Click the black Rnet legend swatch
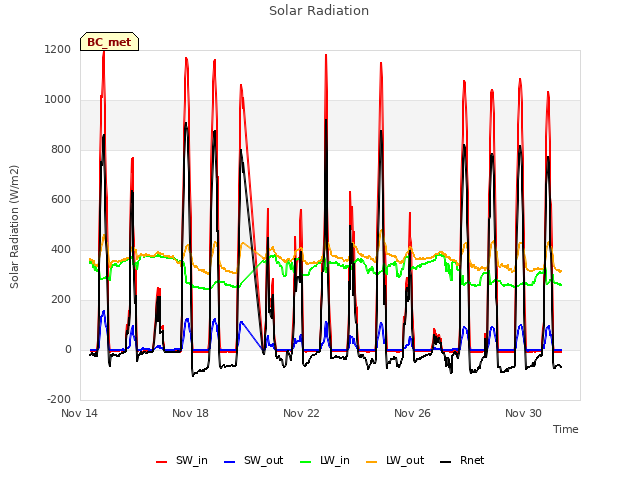Image resolution: width=640 pixels, height=480 pixels. click(x=446, y=462)
